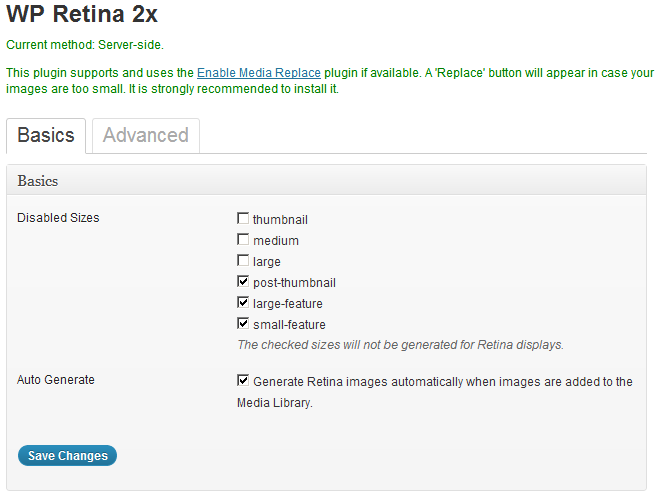Click the WP Retina 2x page heading
Image resolution: width=655 pixels, height=498 pixels.
82,15
